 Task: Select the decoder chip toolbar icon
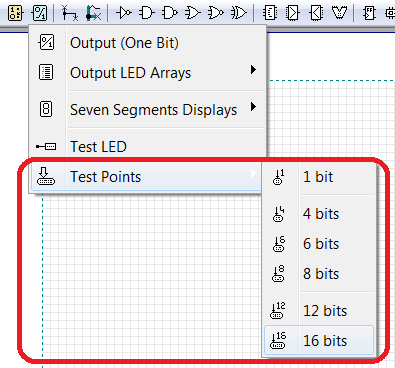click(270, 13)
